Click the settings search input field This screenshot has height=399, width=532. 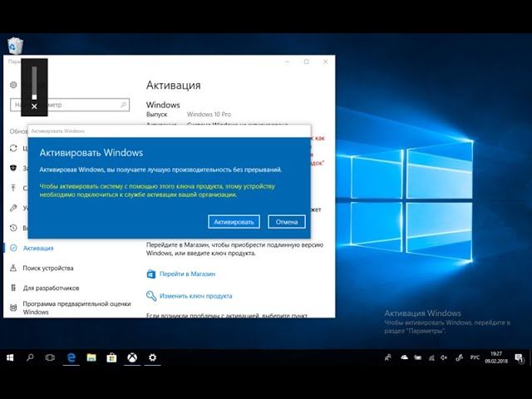70,105
